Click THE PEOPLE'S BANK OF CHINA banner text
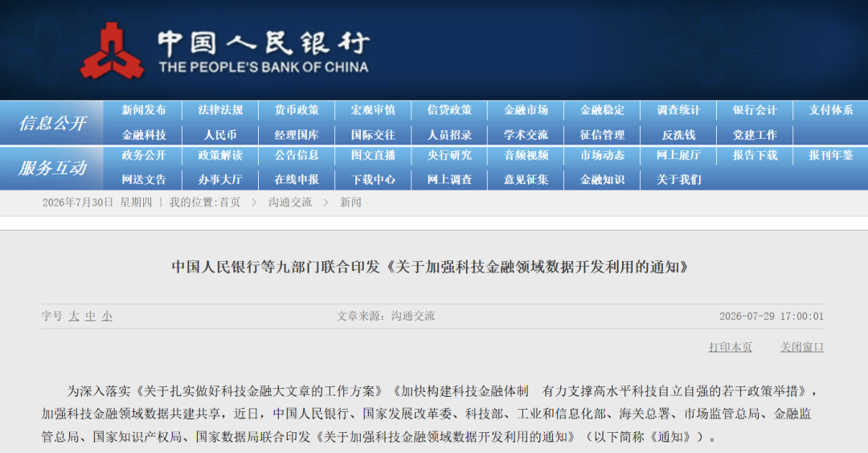Screen dimensions: 868x453 [264, 67]
